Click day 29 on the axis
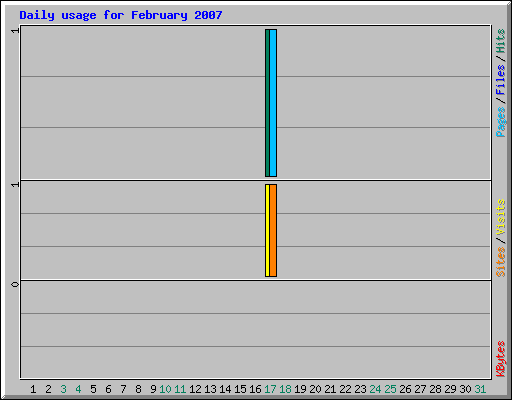This screenshot has height=400, width=512. point(450,389)
